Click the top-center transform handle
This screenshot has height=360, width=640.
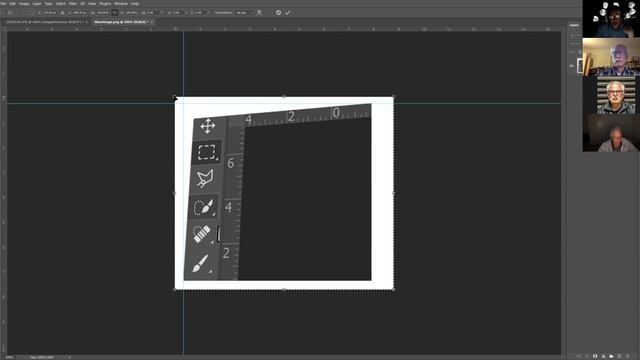[x=284, y=97]
